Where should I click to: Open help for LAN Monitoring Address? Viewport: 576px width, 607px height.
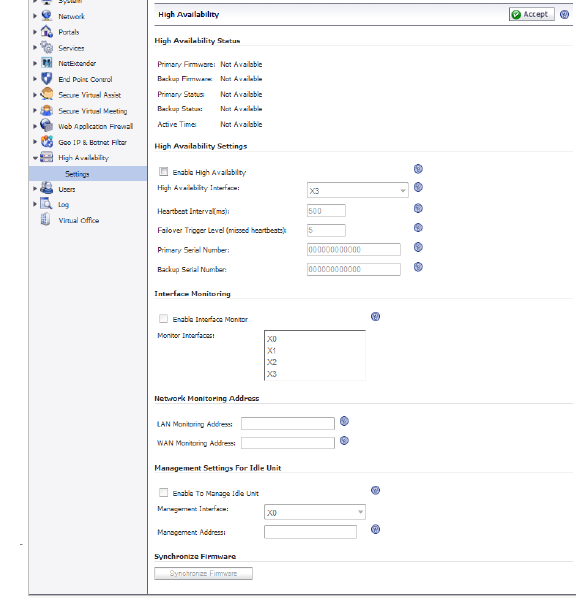(344, 421)
